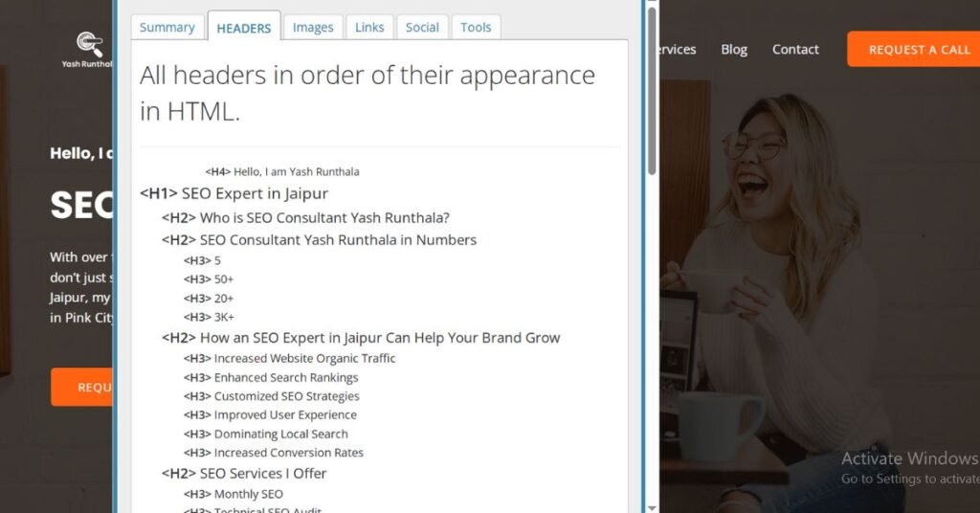View the Social tab
The image size is (980, 513).
[x=422, y=28]
